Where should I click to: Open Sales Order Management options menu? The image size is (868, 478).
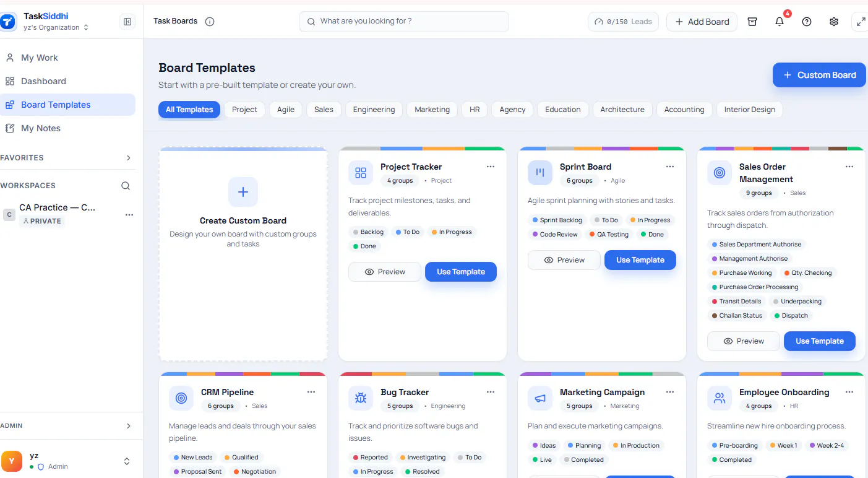coord(849,167)
